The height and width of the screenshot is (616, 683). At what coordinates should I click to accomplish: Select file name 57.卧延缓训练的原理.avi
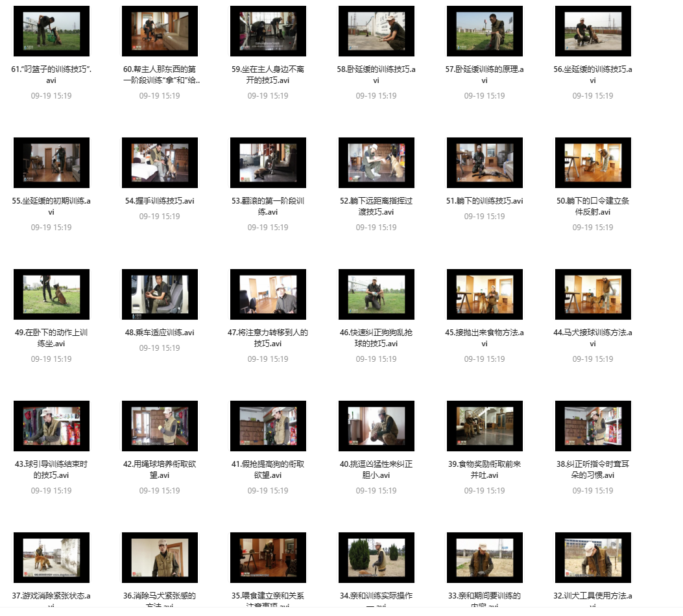(485, 75)
